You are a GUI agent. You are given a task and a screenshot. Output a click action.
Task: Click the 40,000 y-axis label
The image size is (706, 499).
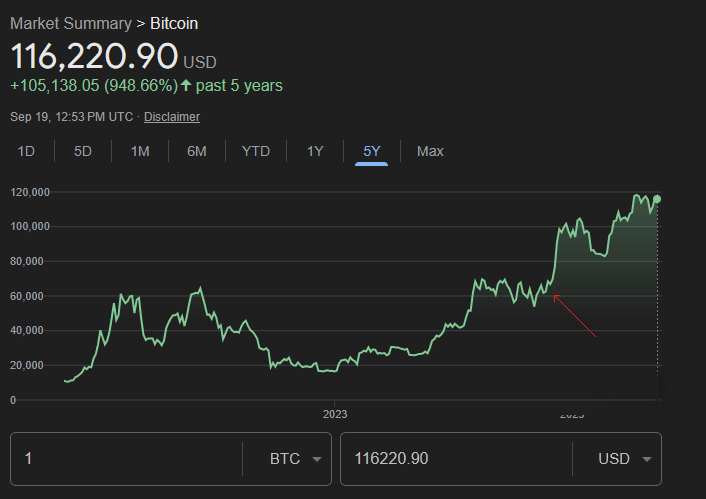tap(27, 331)
